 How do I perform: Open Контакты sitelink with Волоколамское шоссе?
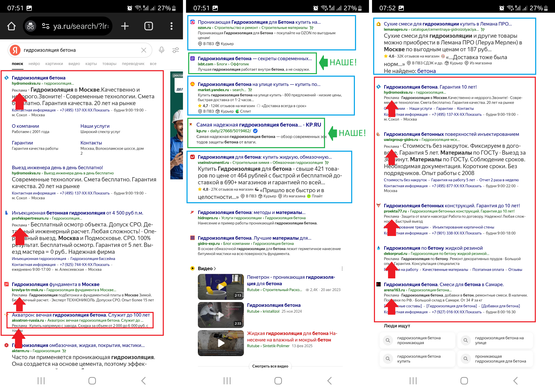pos(91,143)
